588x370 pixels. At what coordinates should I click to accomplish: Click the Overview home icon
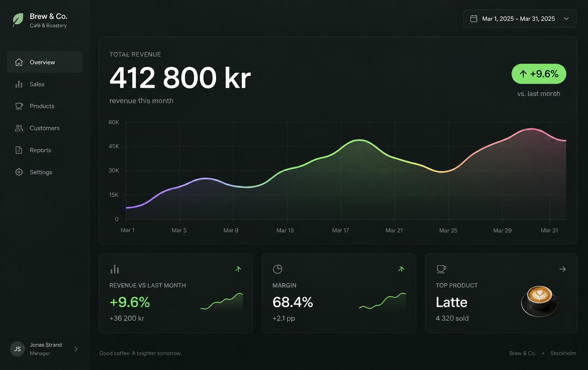(19, 62)
